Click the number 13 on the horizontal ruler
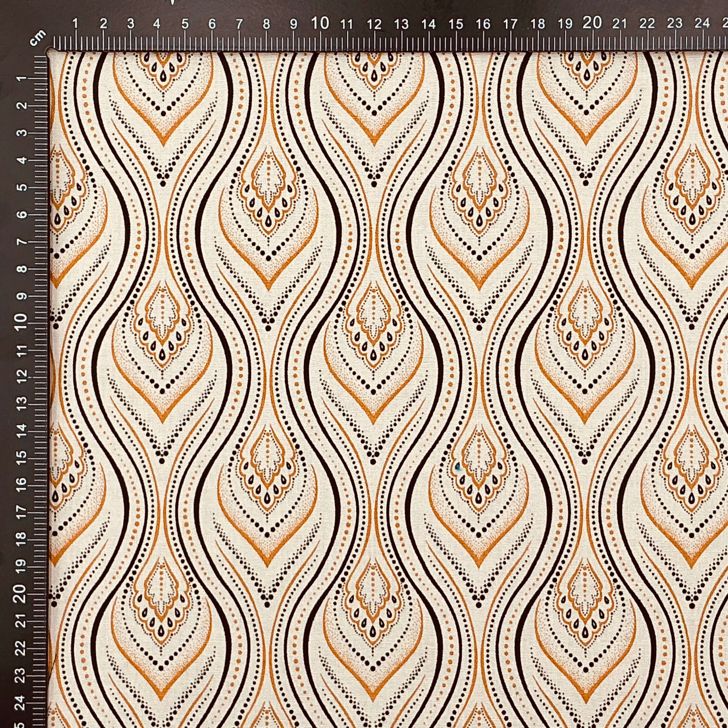 pyautogui.click(x=401, y=24)
